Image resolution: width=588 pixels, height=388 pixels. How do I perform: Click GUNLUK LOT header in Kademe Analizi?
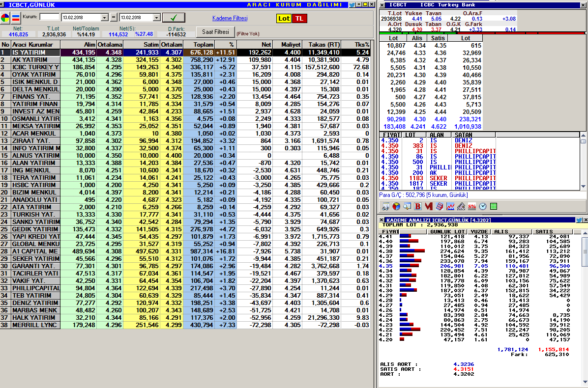(447, 232)
